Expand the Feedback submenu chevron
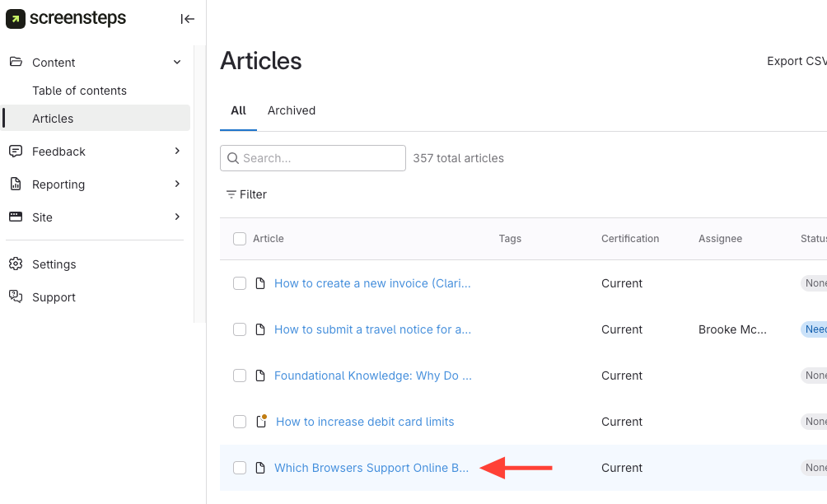This screenshot has width=827, height=504. tap(177, 152)
